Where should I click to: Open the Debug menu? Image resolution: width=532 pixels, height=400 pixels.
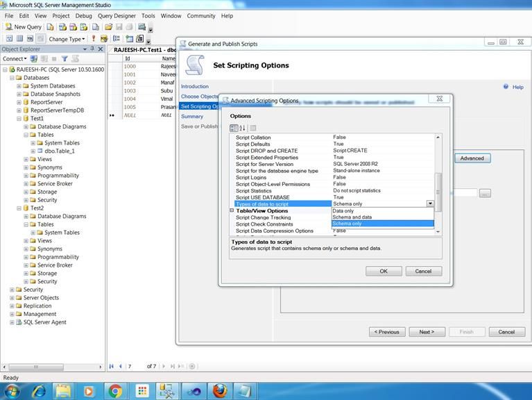pyautogui.click(x=83, y=15)
